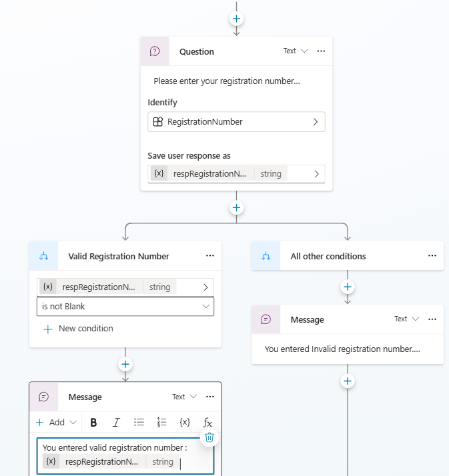Click the invalid registration number message text
Screen dimensions: 449x476
point(342,349)
